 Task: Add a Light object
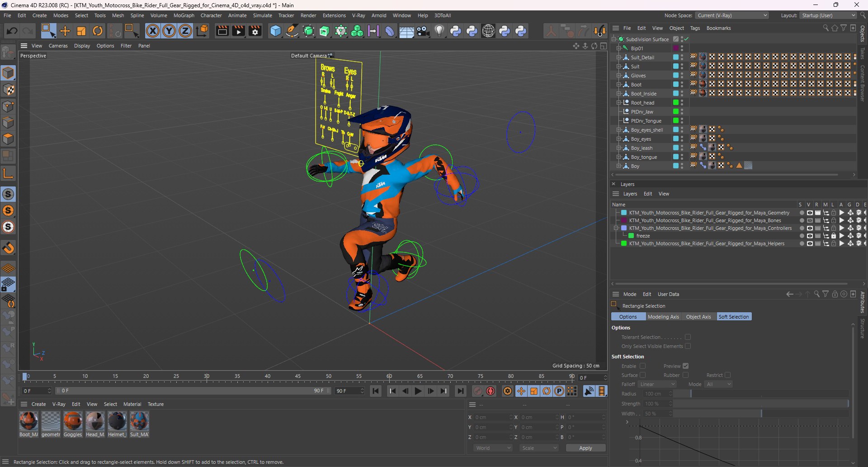[x=439, y=31]
